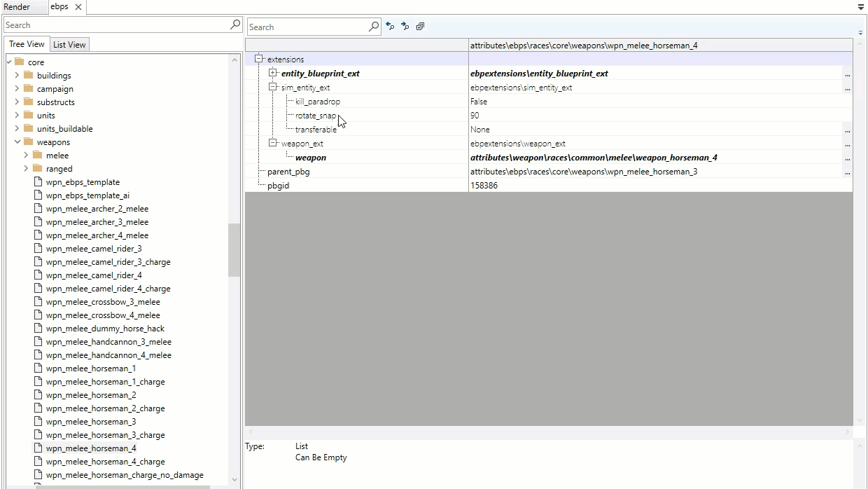Screen dimensions: 868x489
Task: Select the wpn_melee_horseman_2 file
Action: 91,395
